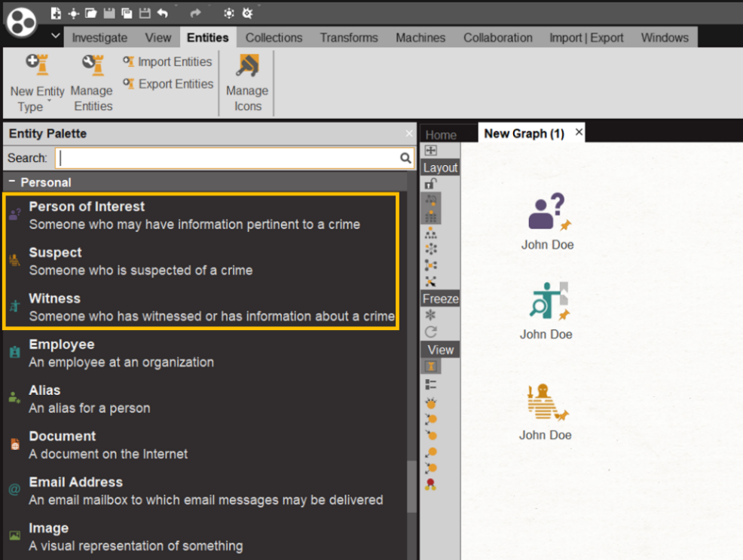Select the hierarchical tree layout icon
The image size is (743, 560).
click(431, 233)
